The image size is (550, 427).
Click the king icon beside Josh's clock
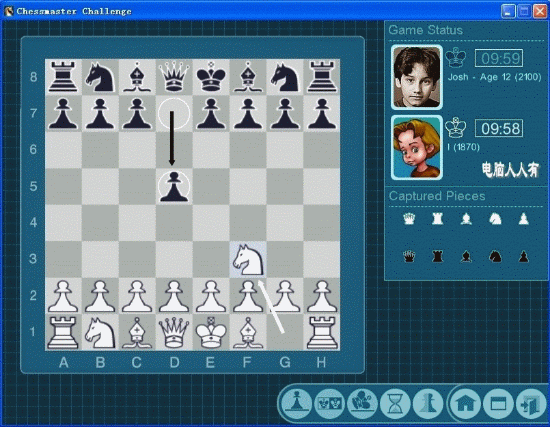[456, 57]
